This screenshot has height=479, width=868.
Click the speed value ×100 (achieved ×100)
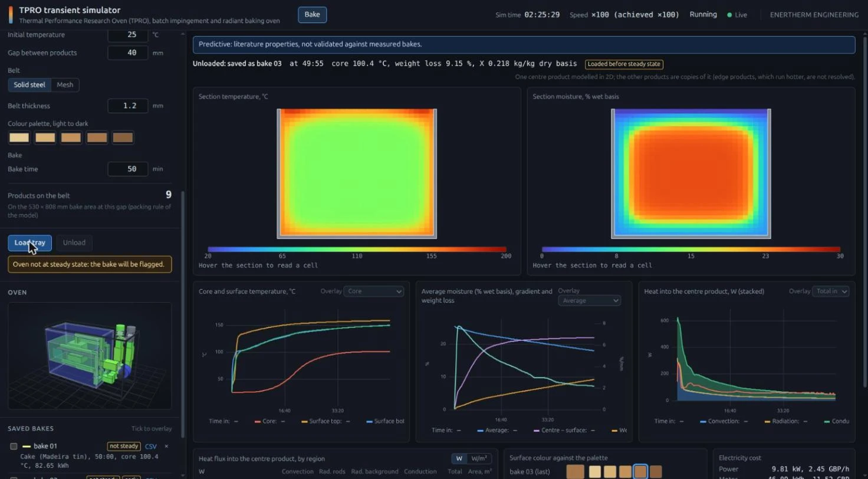tap(635, 15)
